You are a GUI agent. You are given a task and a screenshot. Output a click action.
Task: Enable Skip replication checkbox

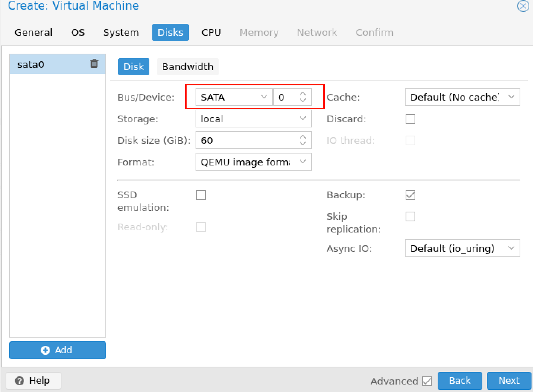tap(410, 216)
